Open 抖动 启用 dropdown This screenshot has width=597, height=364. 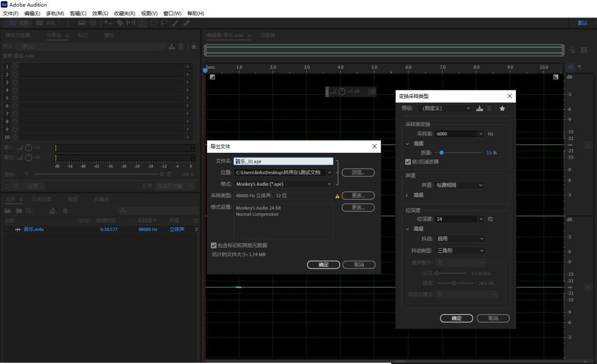(x=460, y=239)
